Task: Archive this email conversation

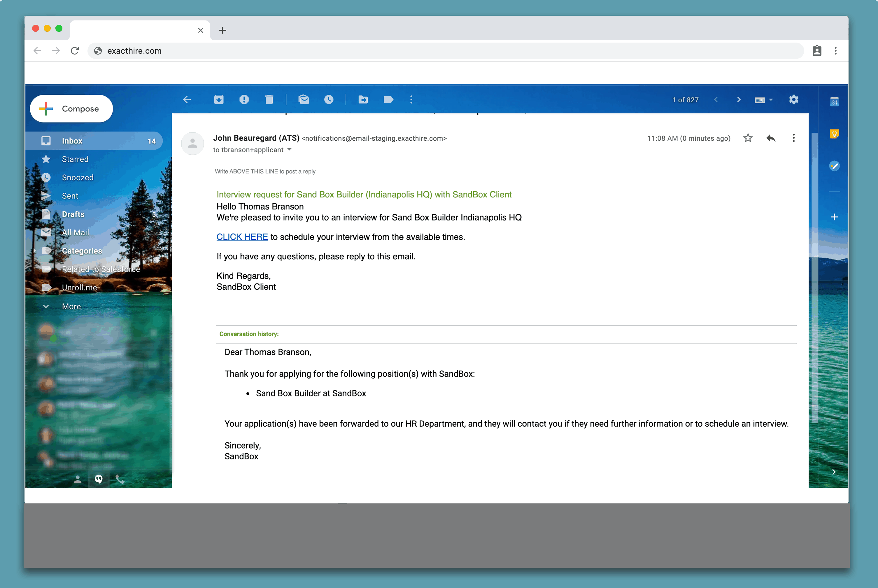Action: [x=219, y=99]
